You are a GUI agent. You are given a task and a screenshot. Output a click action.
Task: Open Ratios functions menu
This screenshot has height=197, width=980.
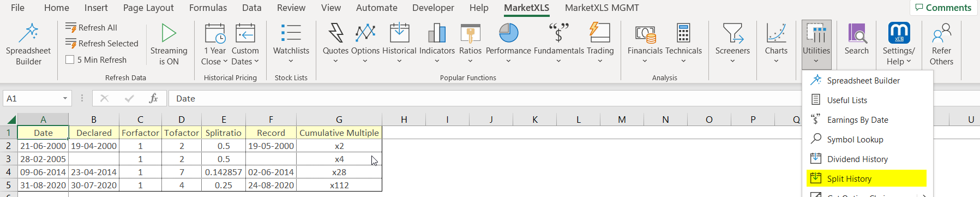[x=470, y=44]
